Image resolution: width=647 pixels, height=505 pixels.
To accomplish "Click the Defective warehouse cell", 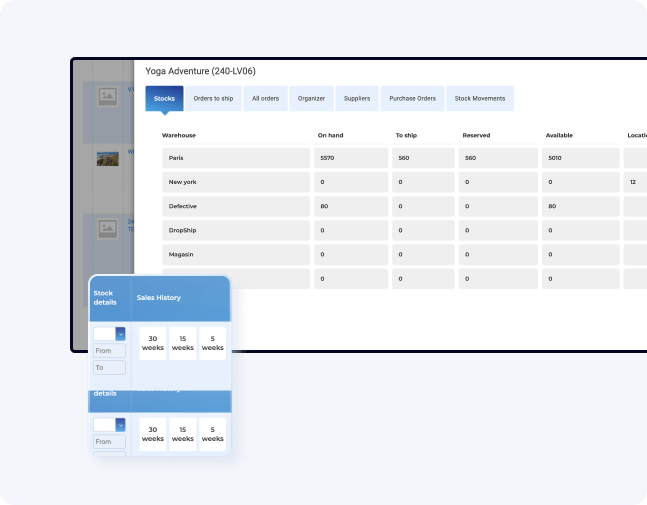I will click(x=236, y=206).
